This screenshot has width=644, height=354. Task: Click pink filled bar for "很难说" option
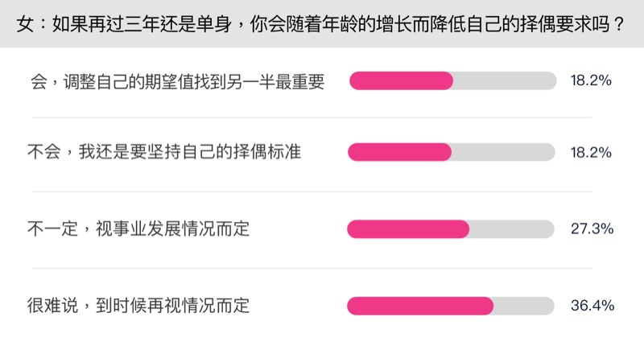419,306
